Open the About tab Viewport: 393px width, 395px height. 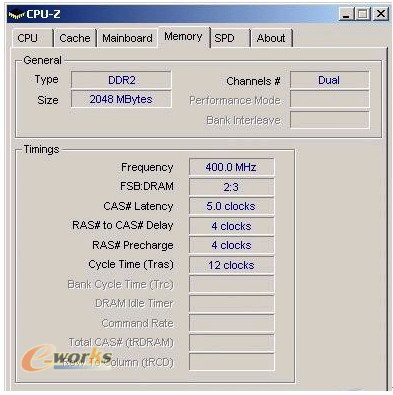pyautogui.click(x=271, y=38)
